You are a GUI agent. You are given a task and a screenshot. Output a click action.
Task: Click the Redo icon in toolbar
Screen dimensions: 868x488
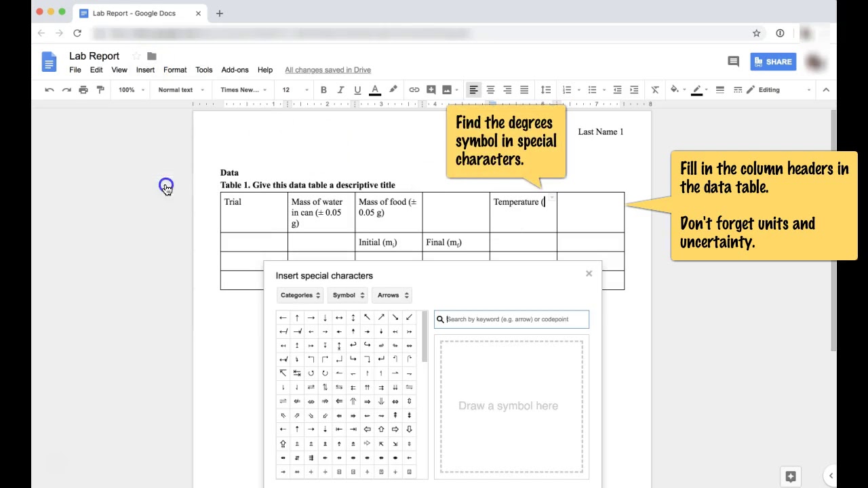pos(66,89)
